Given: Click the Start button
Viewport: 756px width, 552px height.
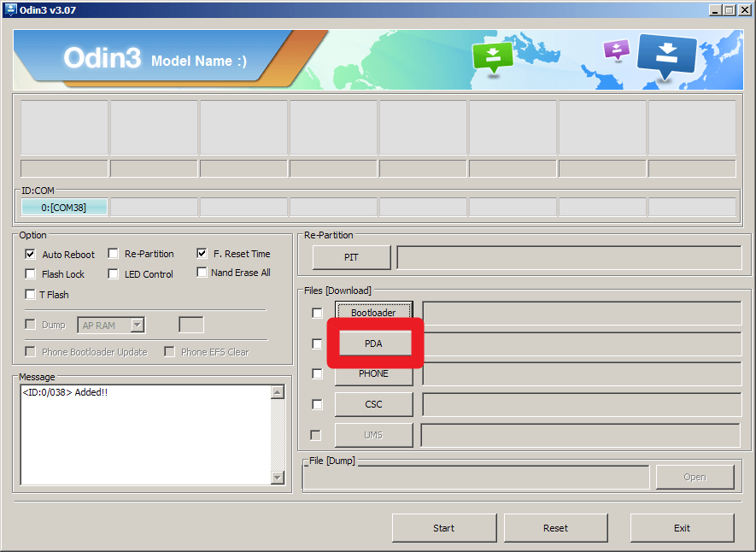Looking at the screenshot, I should coord(443,528).
